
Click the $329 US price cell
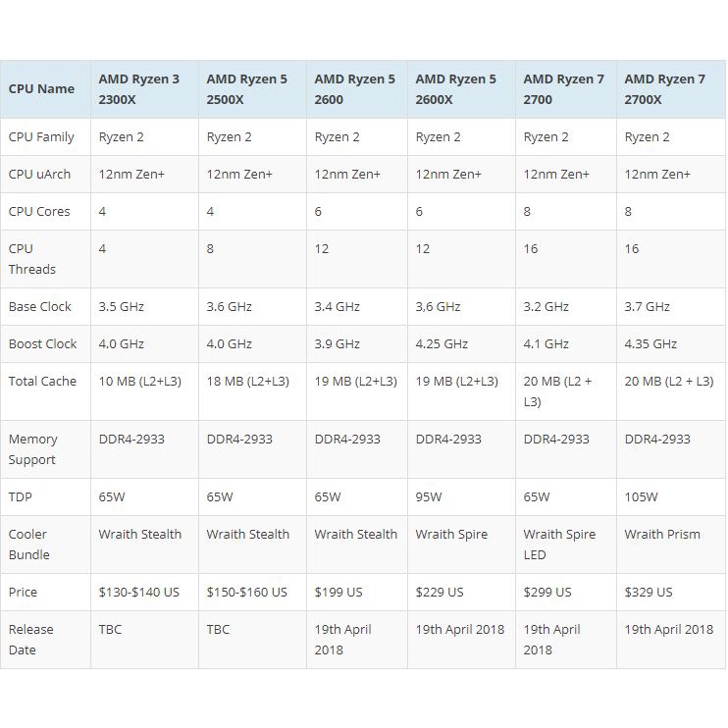point(649,593)
